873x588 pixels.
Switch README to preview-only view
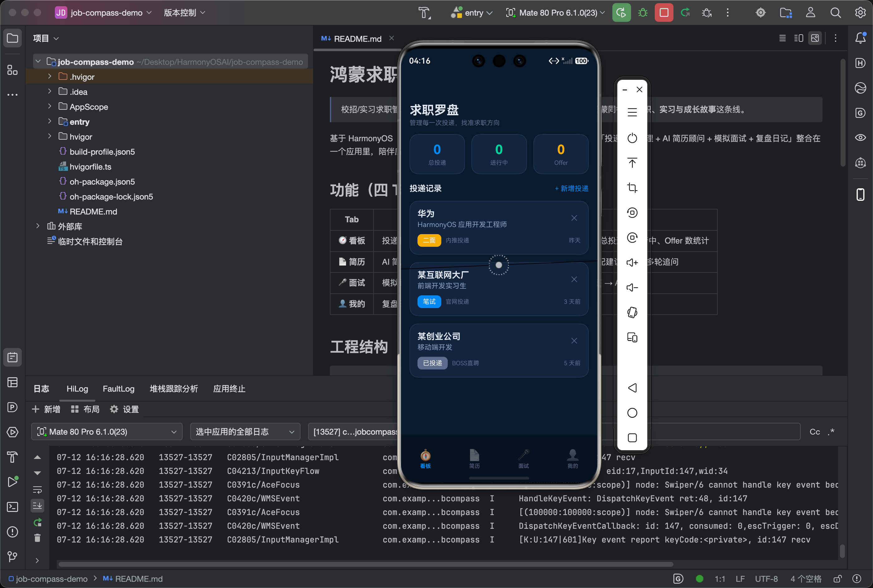click(x=815, y=38)
